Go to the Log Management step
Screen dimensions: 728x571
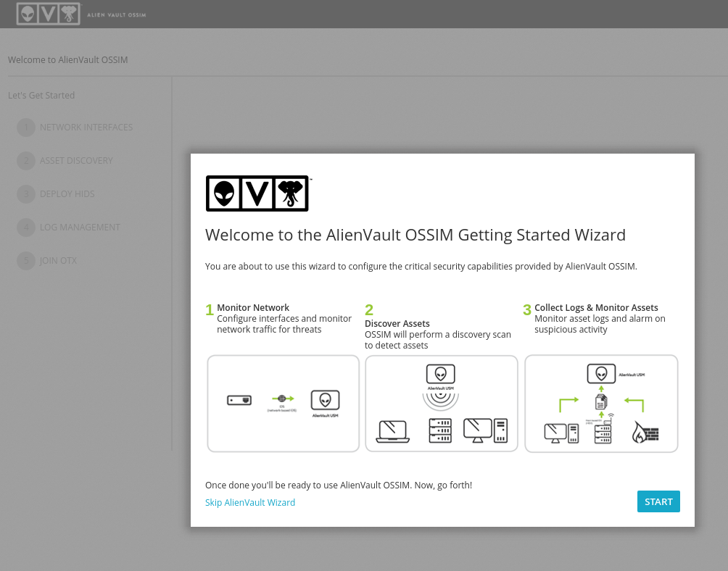tap(80, 228)
